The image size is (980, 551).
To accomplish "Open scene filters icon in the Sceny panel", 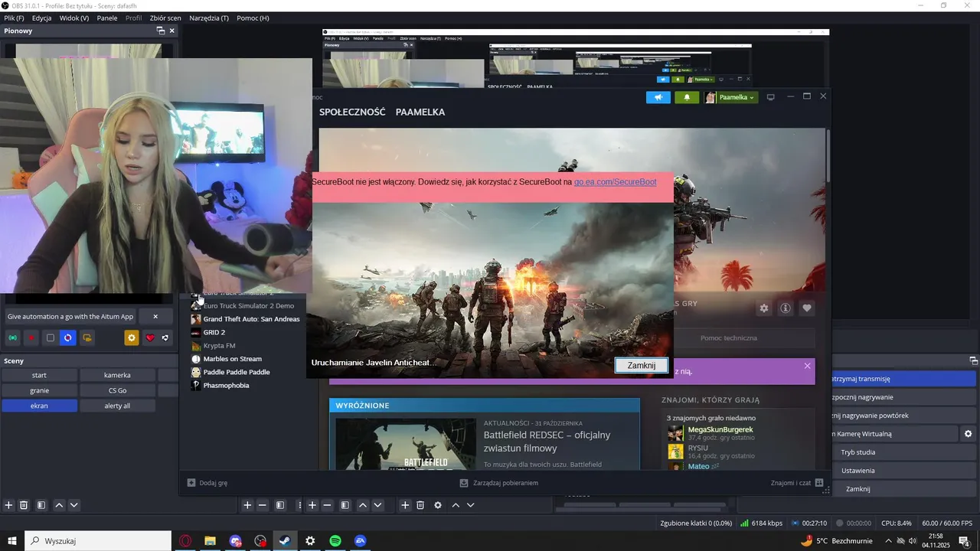I will click(x=41, y=505).
